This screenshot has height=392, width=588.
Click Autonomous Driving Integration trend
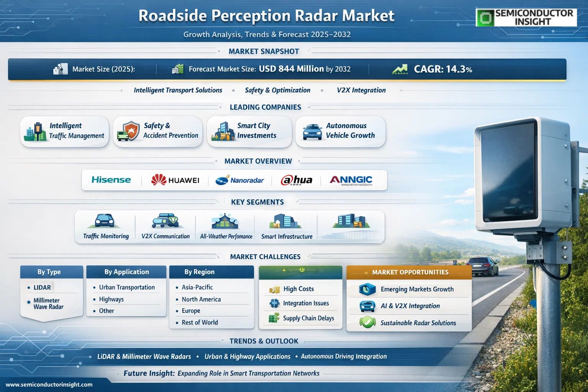[x=344, y=356]
